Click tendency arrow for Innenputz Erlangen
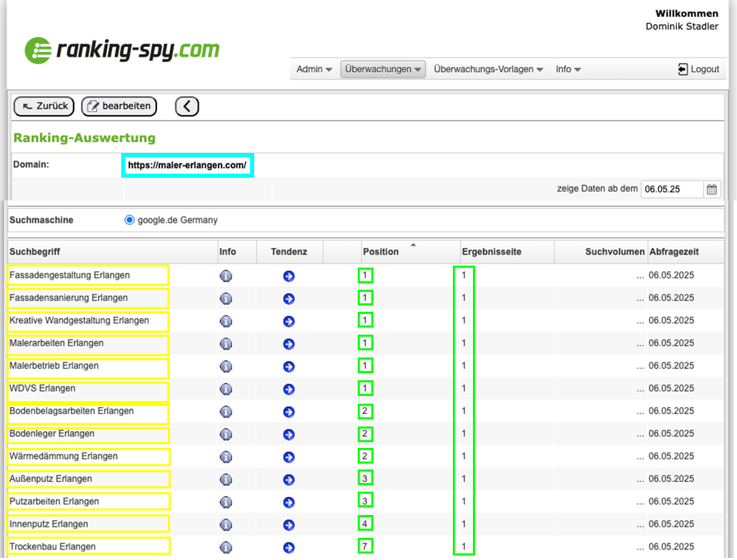 [289, 525]
